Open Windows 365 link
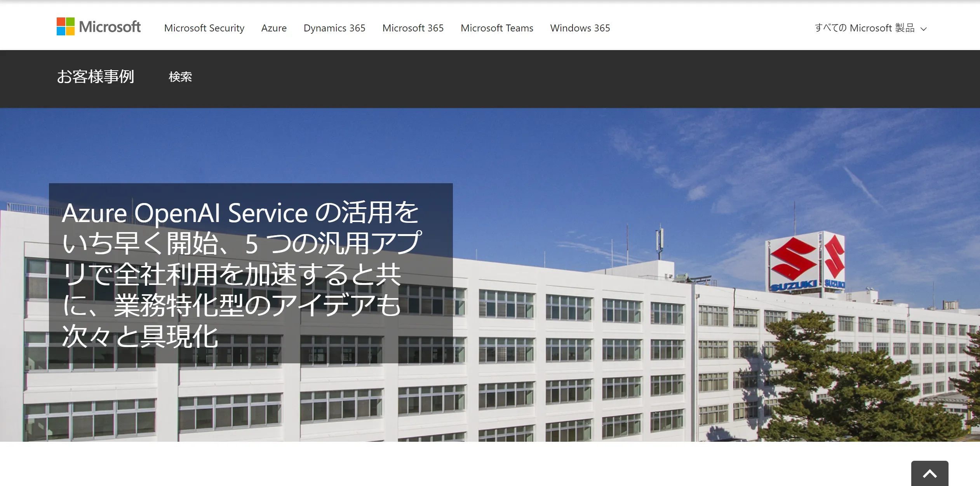Screen dimensions: 980x486 pos(580,28)
